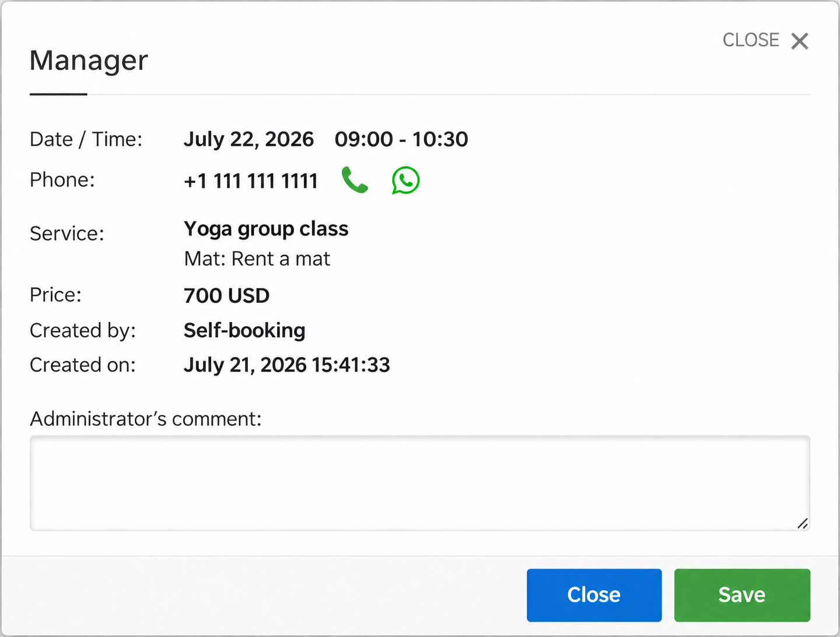Screen dimensions: 840x637
Task: Click the price value 700 USD
Action: pos(227,296)
